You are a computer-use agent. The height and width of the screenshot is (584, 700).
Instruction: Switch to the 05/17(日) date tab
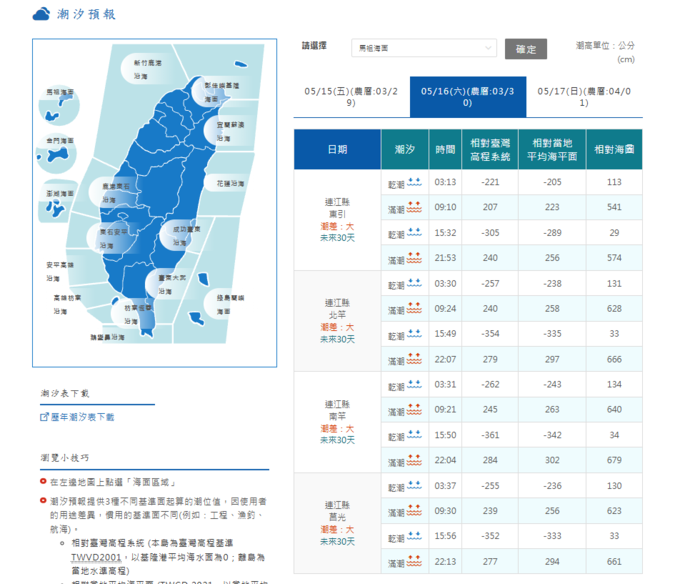coord(584,97)
